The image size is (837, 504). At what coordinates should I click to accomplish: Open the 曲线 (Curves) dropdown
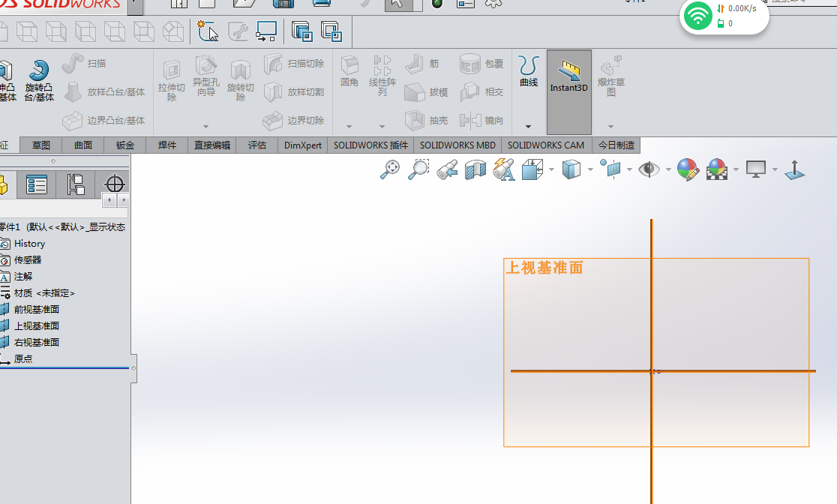point(527,126)
